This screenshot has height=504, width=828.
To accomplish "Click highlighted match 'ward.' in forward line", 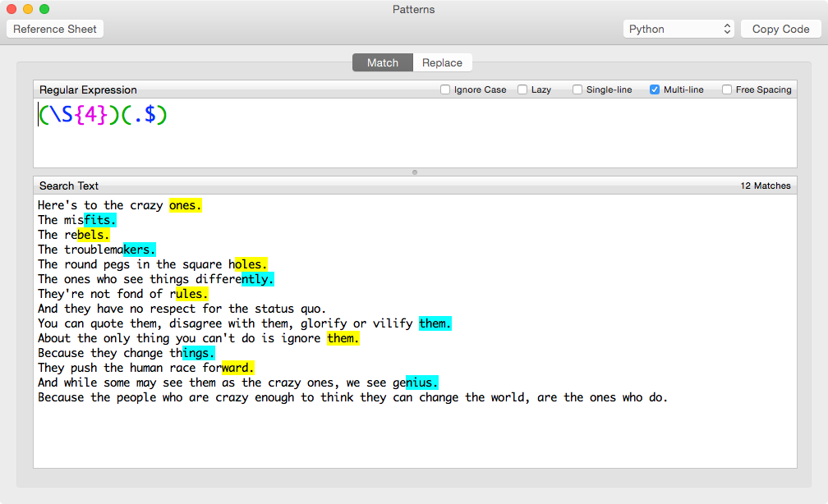I will [238, 368].
